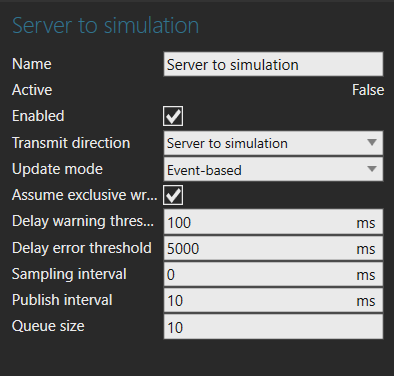The height and width of the screenshot is (376, 394).
Task: Open the Transmit direction dropdown
Action: pos(273,143)
